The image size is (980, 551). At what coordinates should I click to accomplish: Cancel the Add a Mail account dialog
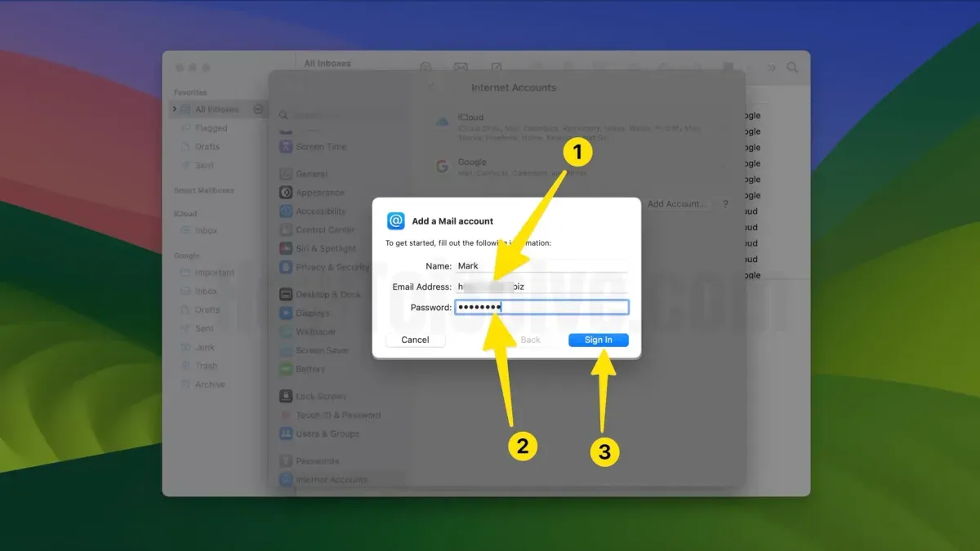(415, 340)
